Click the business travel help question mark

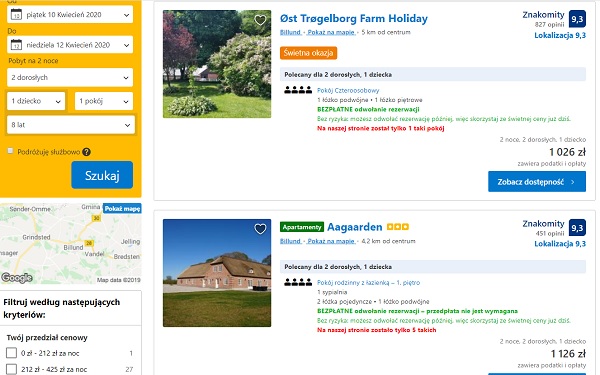tap(86, 152)
